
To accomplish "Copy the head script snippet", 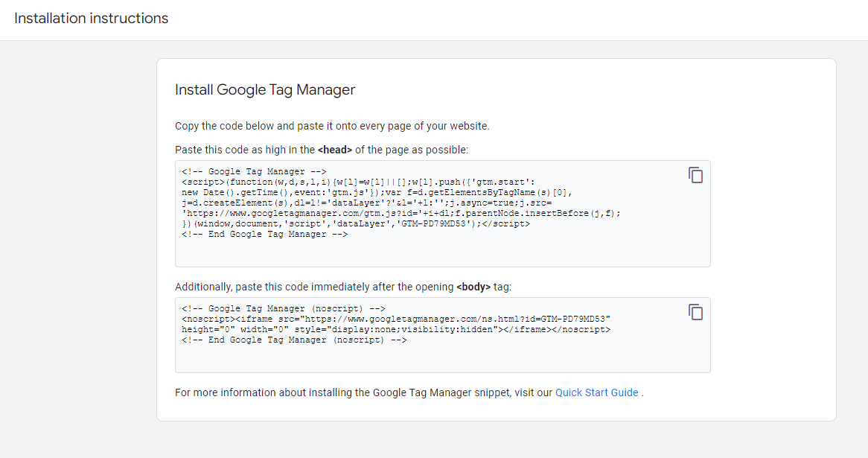I will pyautogui.click(x=695, y=175).
